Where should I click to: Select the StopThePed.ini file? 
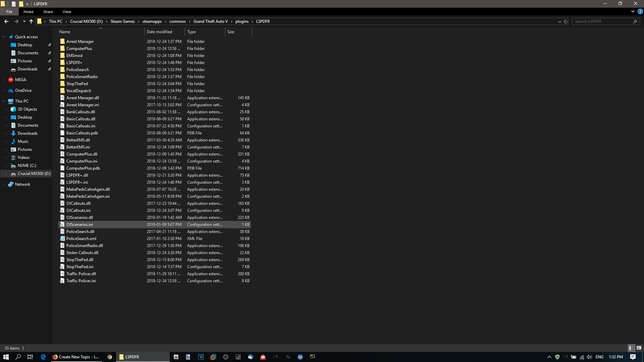click(x=79, y=267)
